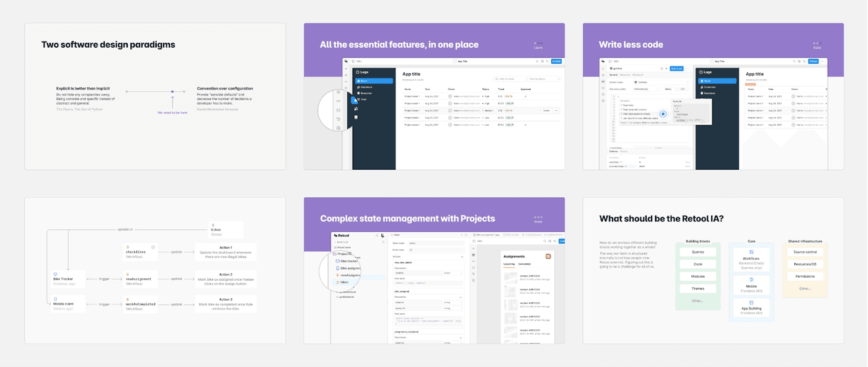Toggle the Approved checkmark for first project row
This screenshot has height=367, width=868.
point(526,97)
